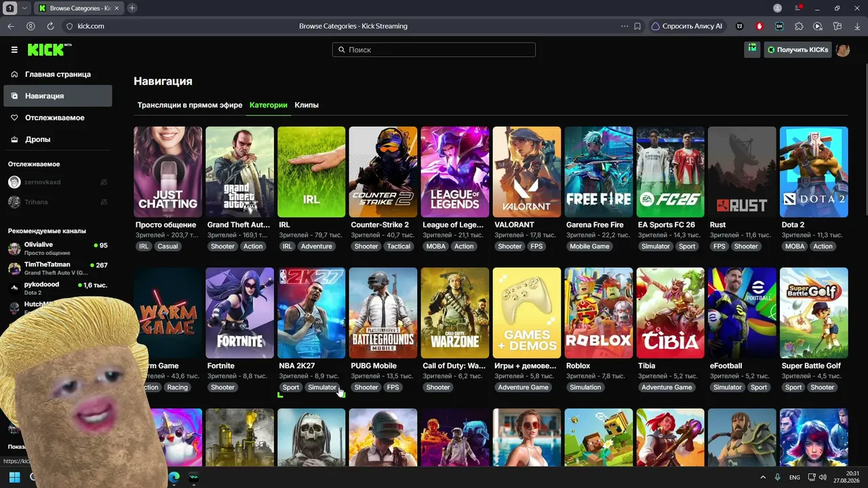Click the Получить KICKs button
The width and height of the screenshot is (868, 488).
pyautogui.click(x=797, y=49)
